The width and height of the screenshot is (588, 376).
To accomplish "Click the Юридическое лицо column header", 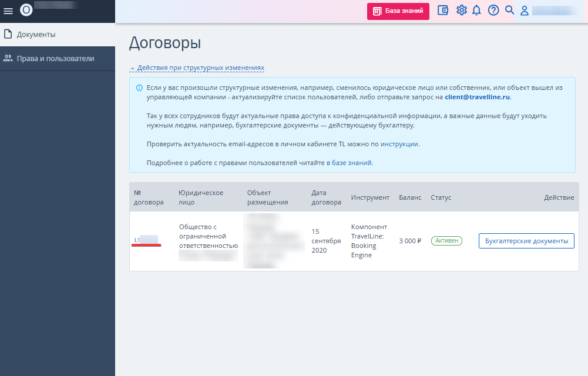I will (201, 197).
